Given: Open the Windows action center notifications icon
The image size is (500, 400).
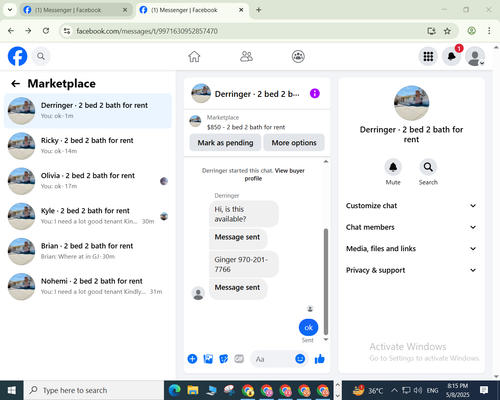Looking at the screenshot, I should click(x=484, y=390).
